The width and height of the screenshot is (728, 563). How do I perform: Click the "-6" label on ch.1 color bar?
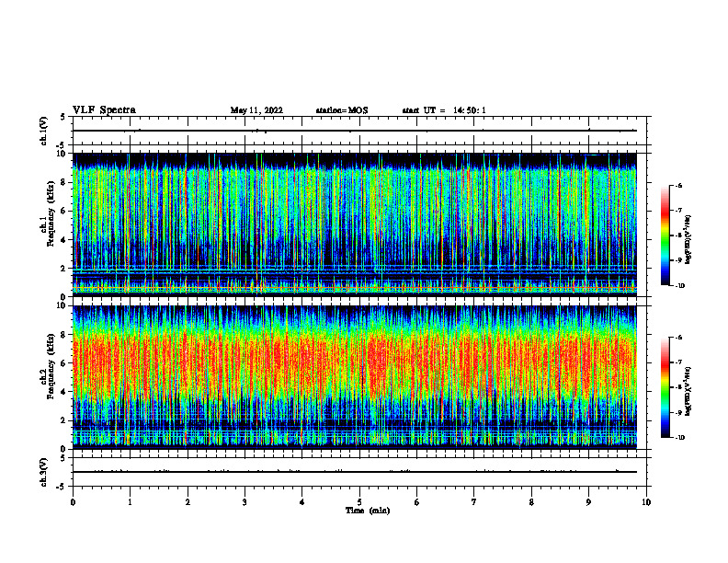[x=677, y=185]
